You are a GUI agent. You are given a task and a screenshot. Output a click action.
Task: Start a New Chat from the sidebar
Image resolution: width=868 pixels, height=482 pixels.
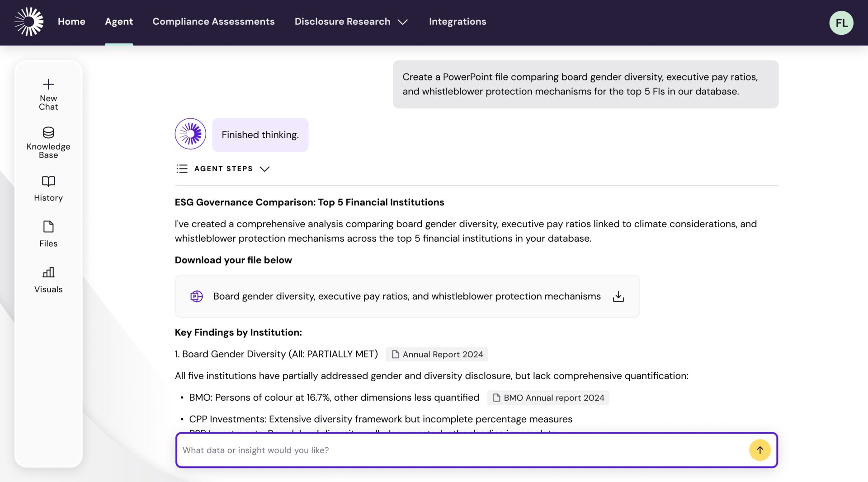(48, 94)
